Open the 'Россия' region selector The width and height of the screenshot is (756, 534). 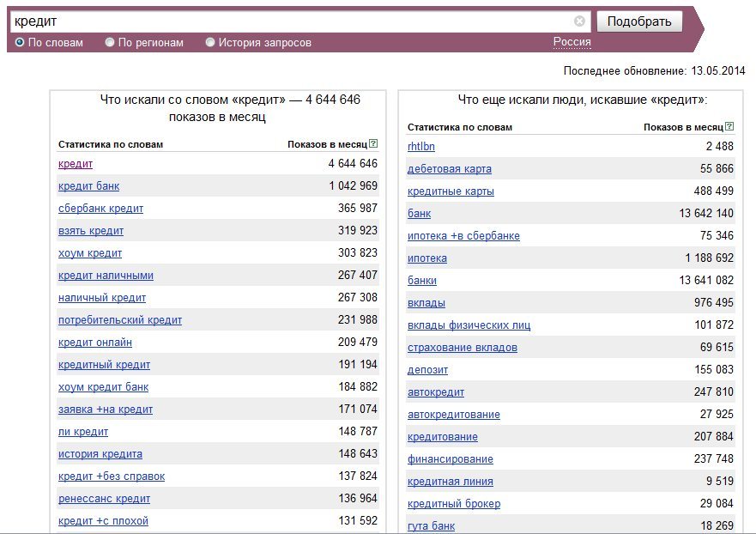[572, 42]
